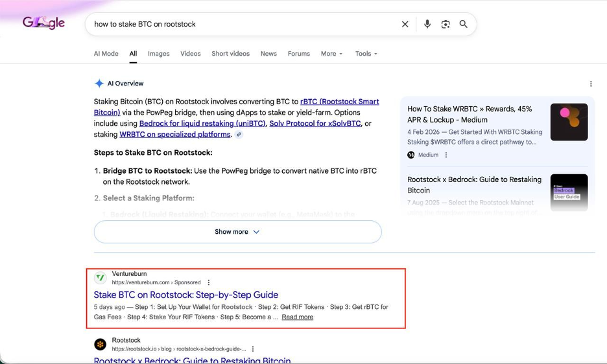
Task: Click the Rootstock favicon
Action: click(101, 344)
